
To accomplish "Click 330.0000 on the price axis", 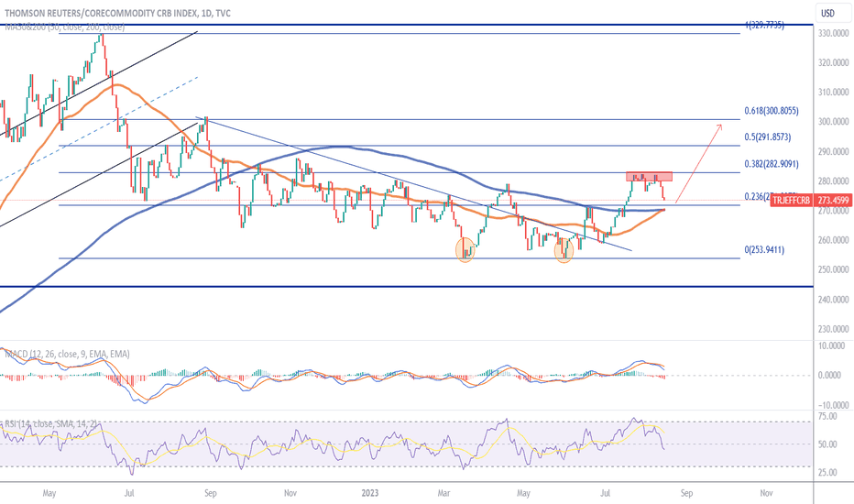I will point(833,33).
